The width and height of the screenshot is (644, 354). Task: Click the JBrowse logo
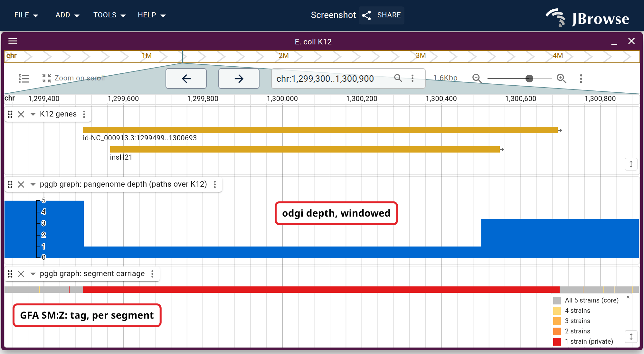(587, 18)
